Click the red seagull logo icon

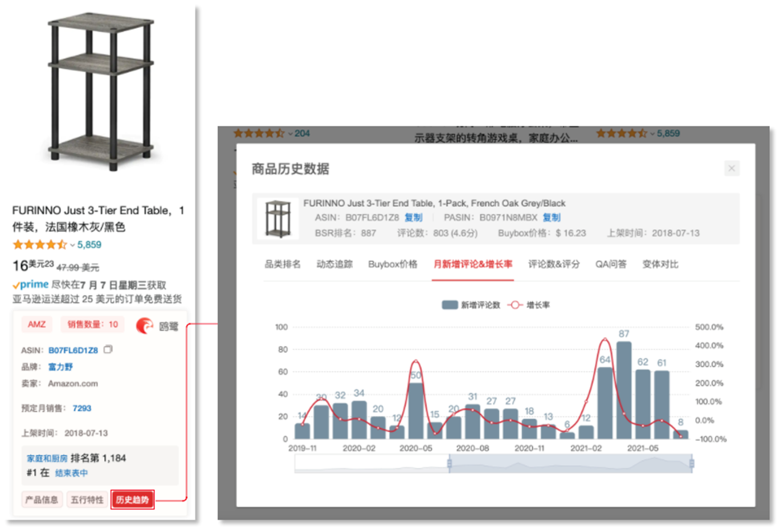145,325
